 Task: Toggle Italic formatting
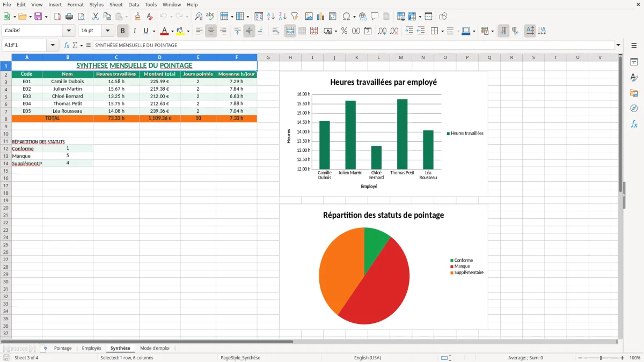[135, 31]
